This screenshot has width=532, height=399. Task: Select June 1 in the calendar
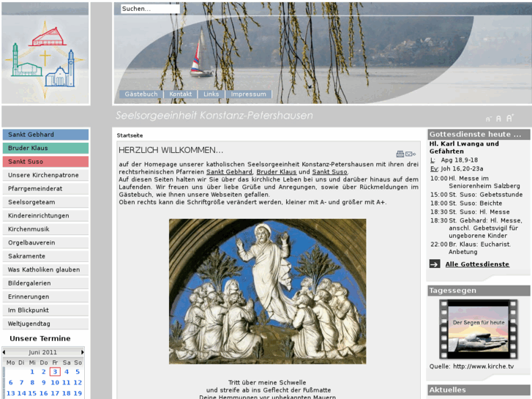32,372
